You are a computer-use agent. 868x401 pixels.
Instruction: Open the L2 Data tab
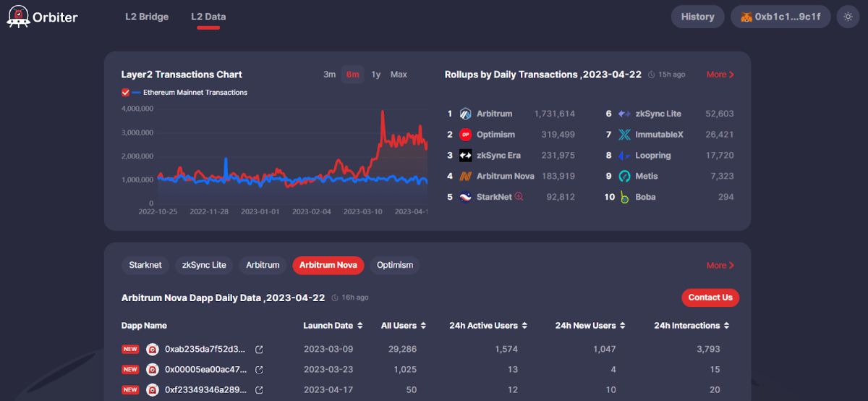[x=208, y=17]
